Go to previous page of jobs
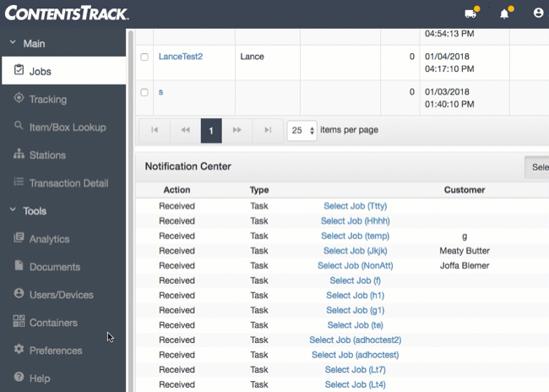This screenshot has height=392, width=549. (x=185, y=130)
